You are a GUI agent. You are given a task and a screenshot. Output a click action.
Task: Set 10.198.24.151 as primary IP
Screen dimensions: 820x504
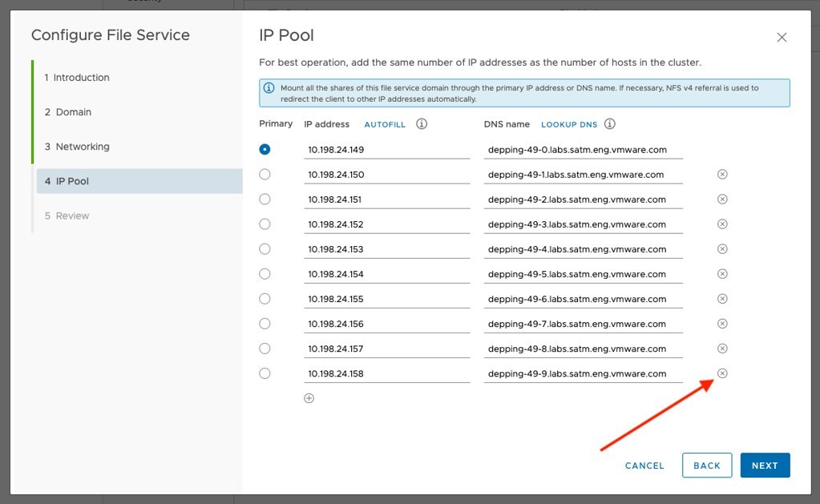click(265, 200)
